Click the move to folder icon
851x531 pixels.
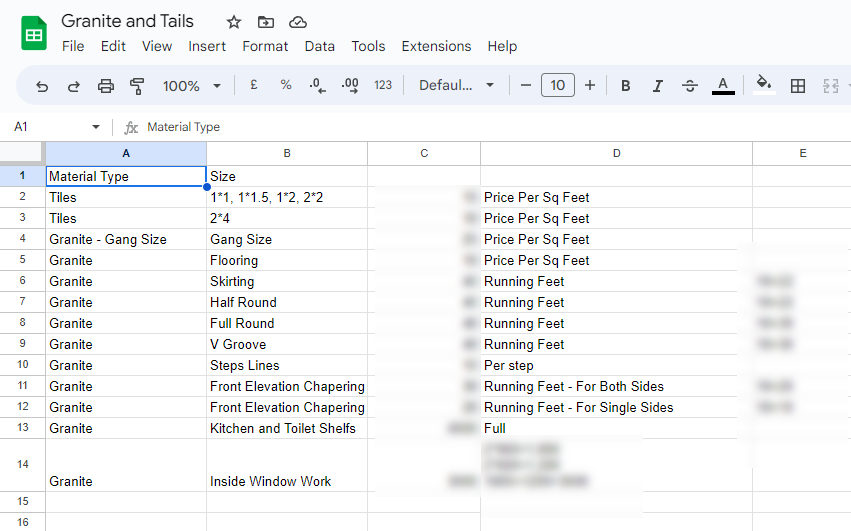coord(265,22)
